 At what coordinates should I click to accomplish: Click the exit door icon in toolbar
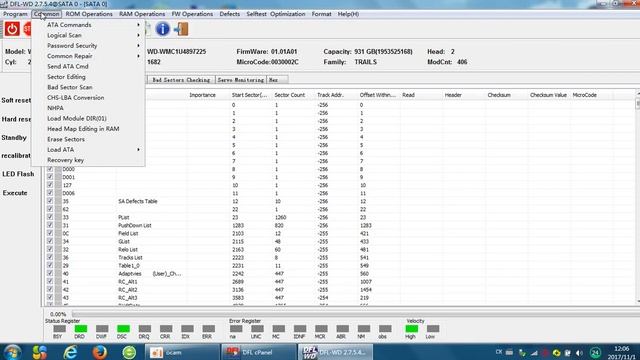pos(181,29)
